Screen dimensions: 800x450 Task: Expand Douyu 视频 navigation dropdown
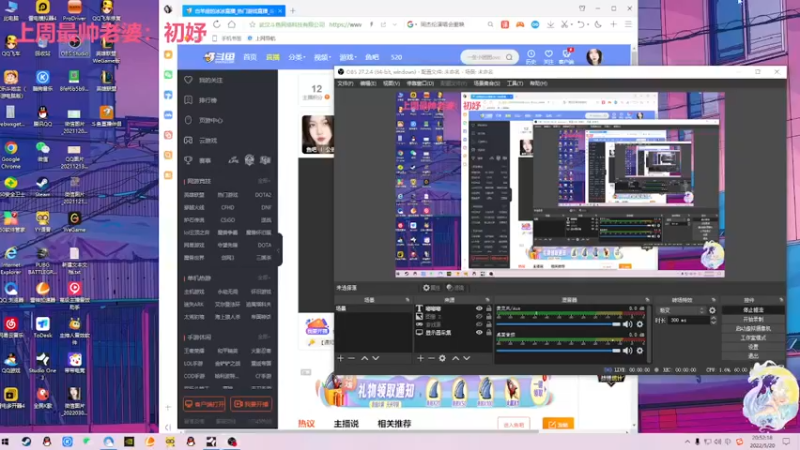322,57
